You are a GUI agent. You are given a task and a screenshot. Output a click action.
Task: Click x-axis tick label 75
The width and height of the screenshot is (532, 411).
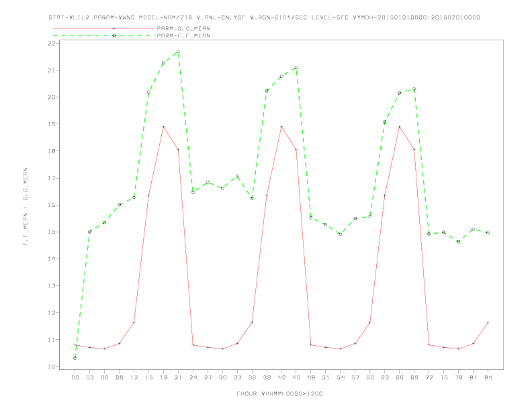pos(444,377)
